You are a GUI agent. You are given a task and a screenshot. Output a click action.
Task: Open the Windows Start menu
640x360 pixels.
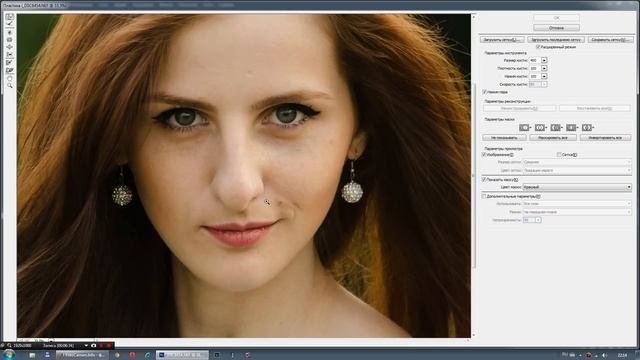pos(8,355)
